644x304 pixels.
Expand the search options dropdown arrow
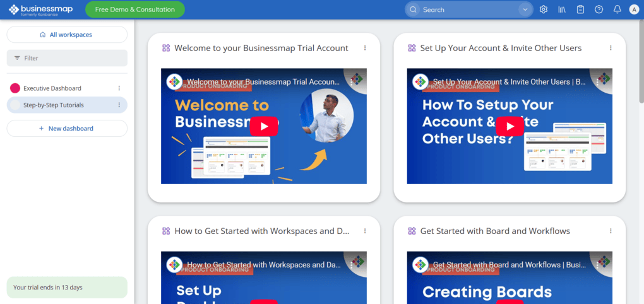point(525,9)
